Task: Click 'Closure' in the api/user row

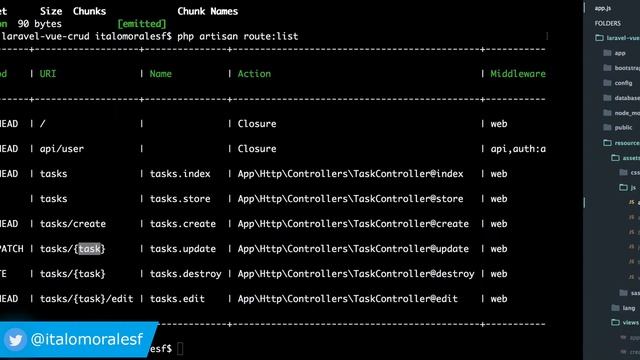Action: click(257, 149)
